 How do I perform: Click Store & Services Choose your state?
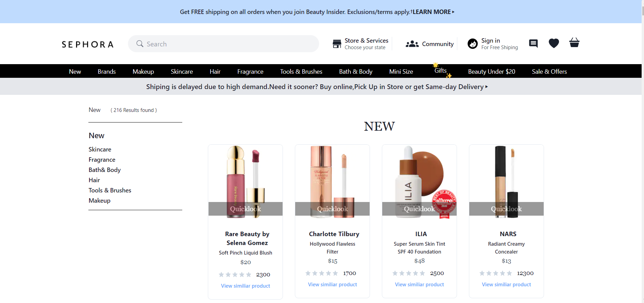pos(366,44)
